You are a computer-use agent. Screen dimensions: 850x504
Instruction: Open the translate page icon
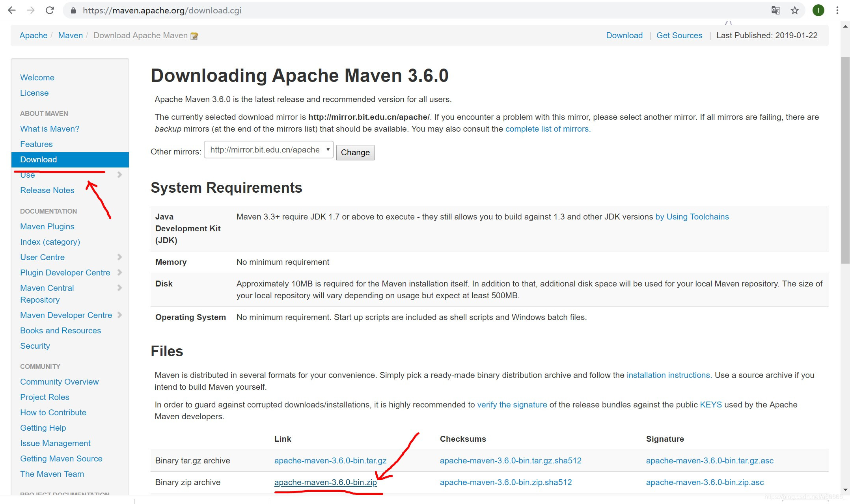tap(775, 10)
